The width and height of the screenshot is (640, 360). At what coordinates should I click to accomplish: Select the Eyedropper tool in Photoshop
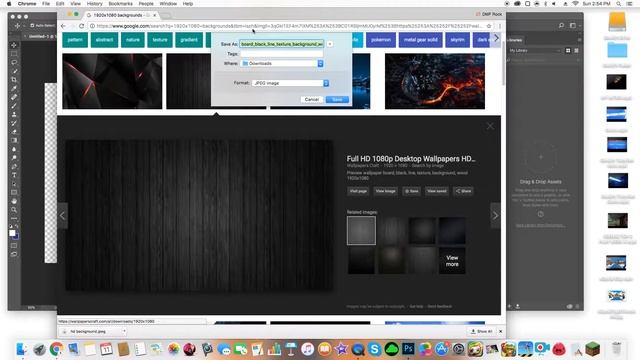click(x=14, y=88)
